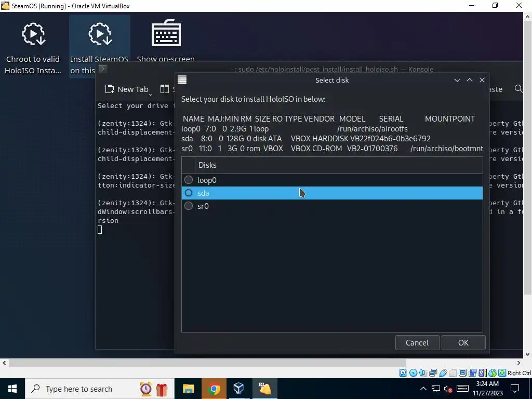
Task: Click Type here to search box
Action: (99, 389)
